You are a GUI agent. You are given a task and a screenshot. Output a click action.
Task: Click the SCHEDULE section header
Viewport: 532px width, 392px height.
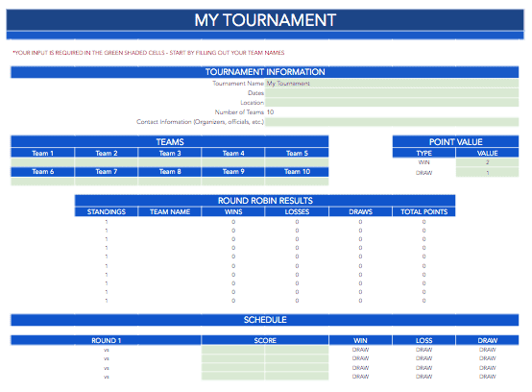coord(265,320)
